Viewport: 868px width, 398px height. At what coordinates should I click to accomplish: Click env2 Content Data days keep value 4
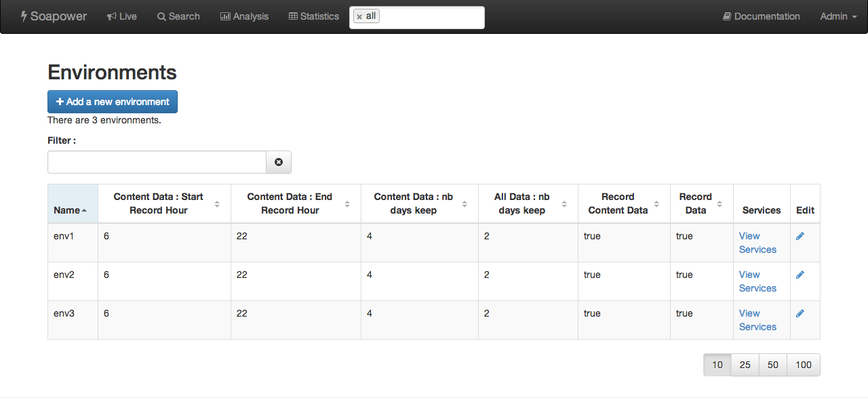tap(370, 275)
